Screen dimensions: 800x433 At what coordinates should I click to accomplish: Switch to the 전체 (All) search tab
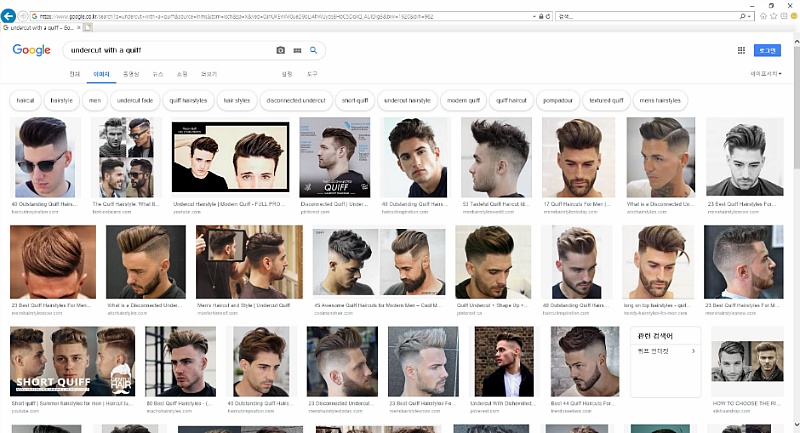(74, 74)
